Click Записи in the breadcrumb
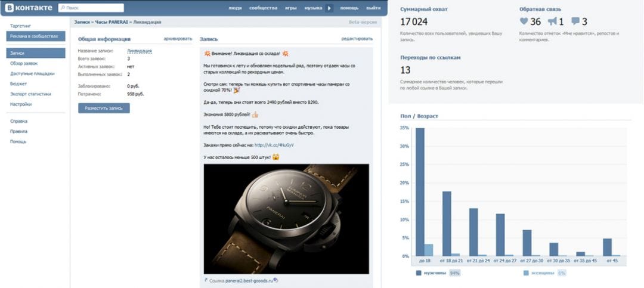Viewport: 644px width, 288px height. tap(82, 22)
